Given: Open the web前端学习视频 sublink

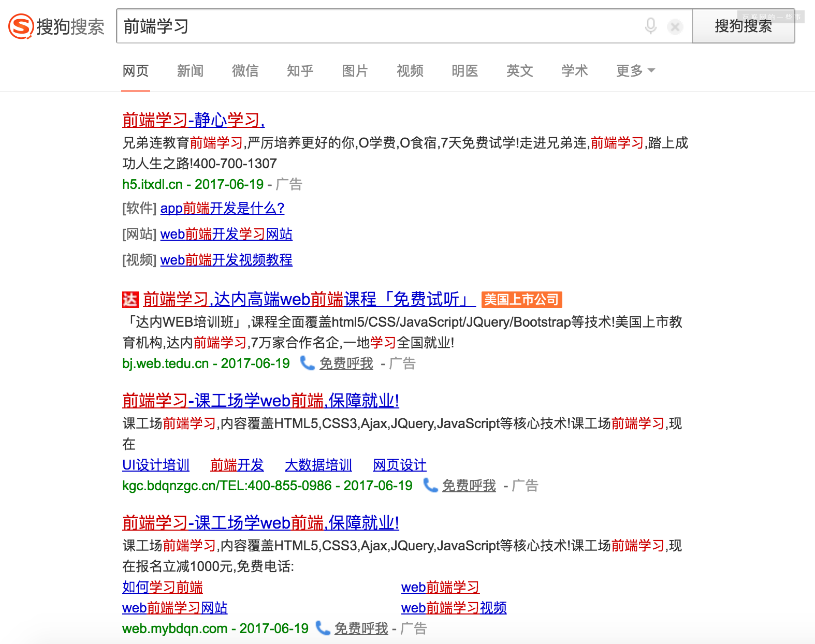Looking at the screenshot, I should 454,608.
